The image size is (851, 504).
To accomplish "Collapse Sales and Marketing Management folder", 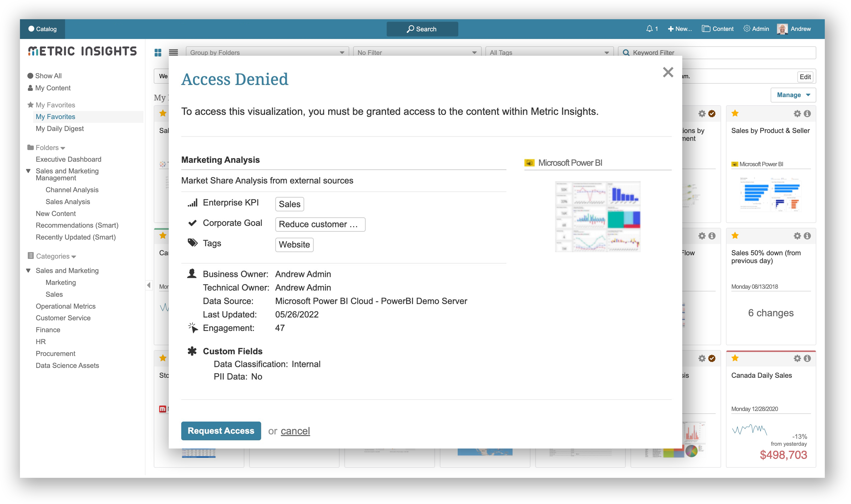I will click(29, 171).
